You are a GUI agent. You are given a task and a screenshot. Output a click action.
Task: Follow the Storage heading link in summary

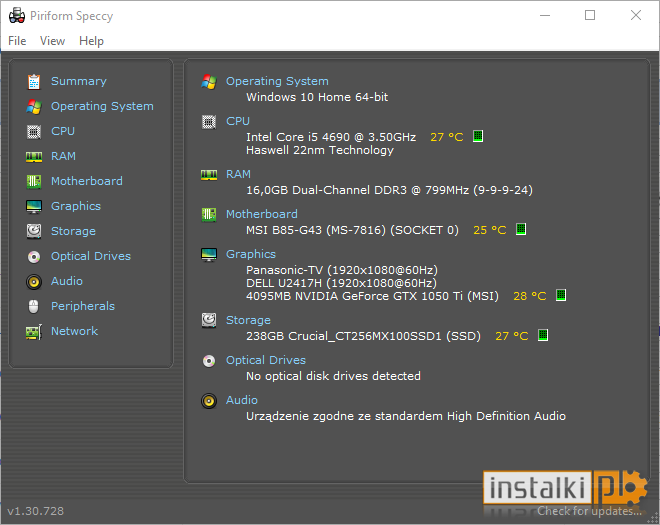[x=248, y=320]
